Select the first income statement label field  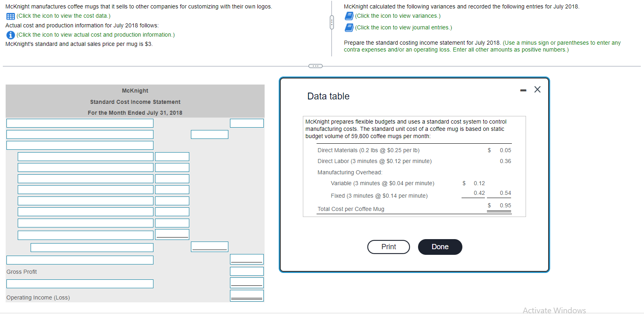(80, 123)
